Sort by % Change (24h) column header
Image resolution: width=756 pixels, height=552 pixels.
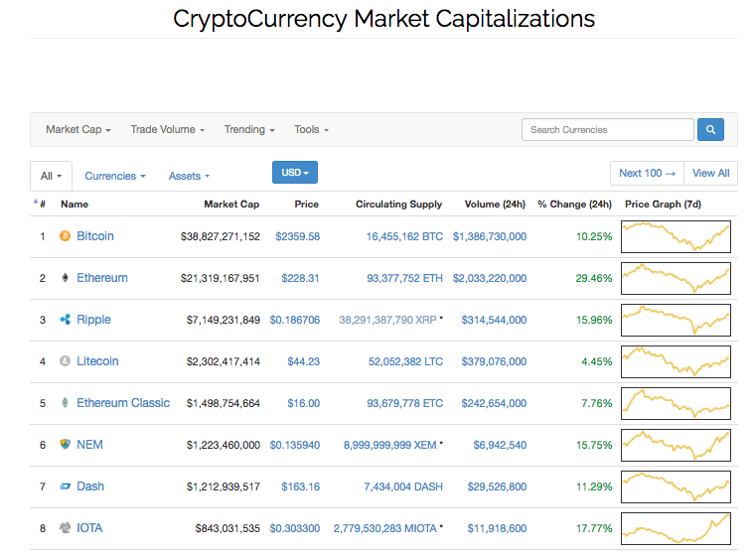pyautogui.click(x=575, y=204)
